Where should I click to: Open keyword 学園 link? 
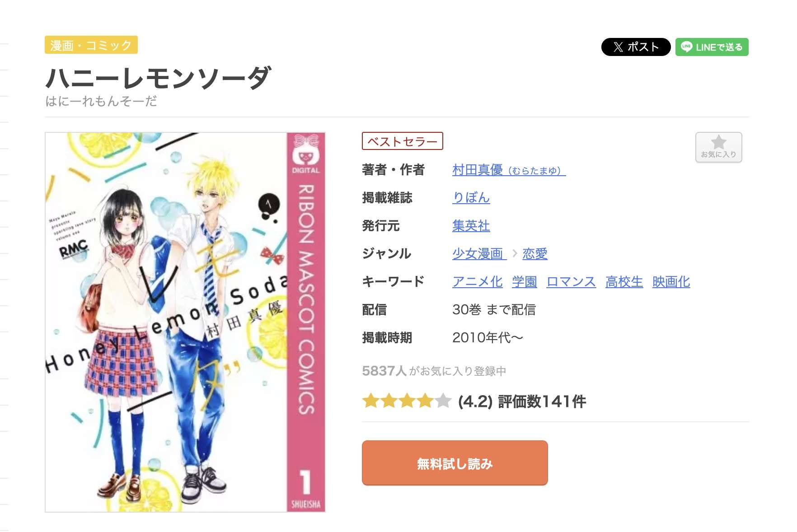[x=525, y=282]
